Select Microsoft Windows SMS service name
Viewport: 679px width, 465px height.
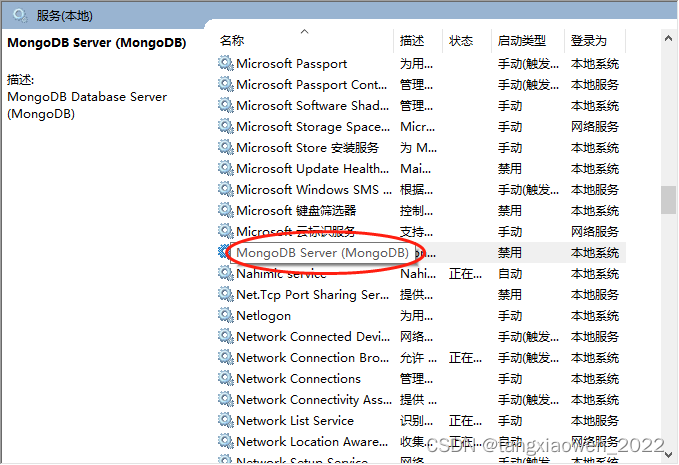pyautogui.click(x=314, y=190)
